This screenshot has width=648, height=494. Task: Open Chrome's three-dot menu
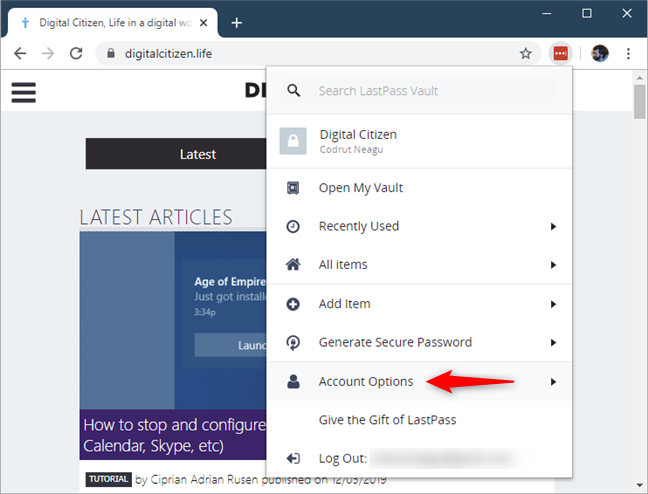click(x=628, y=53)
